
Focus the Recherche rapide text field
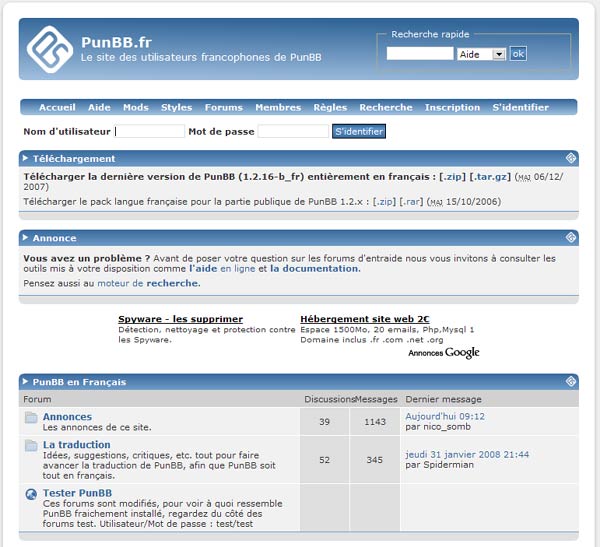pos(420,54)
